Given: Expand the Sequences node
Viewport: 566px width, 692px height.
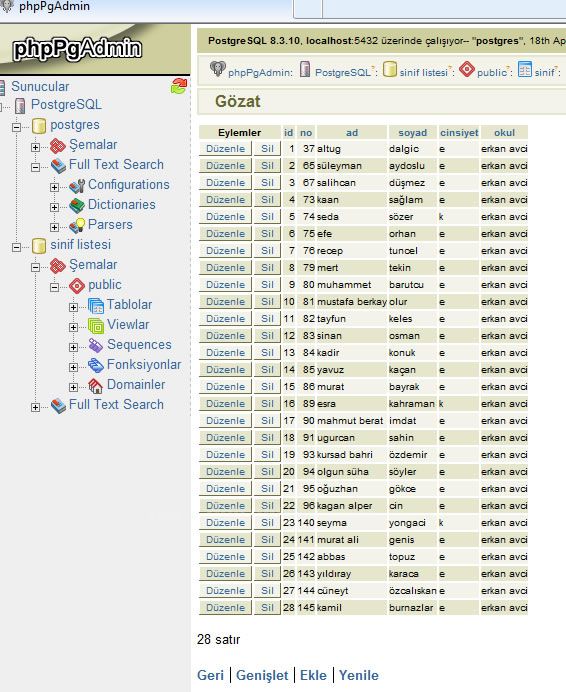Looking at the screenshot, I should coord(73,347).
